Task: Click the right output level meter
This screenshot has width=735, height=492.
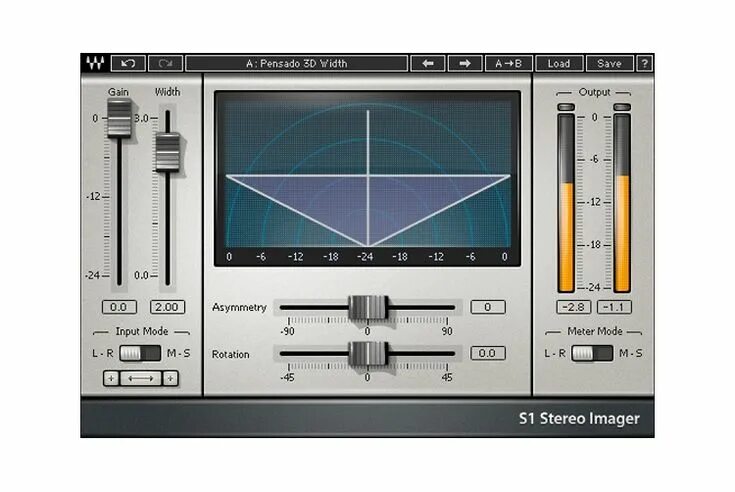Action: pos(622,203)
